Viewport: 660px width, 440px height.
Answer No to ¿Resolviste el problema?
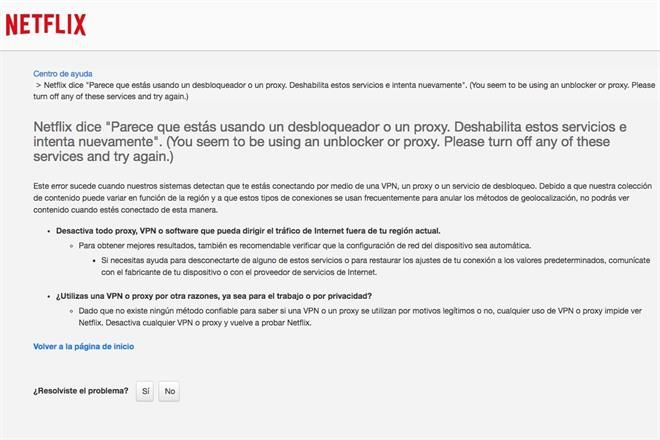tap(169, 391)
